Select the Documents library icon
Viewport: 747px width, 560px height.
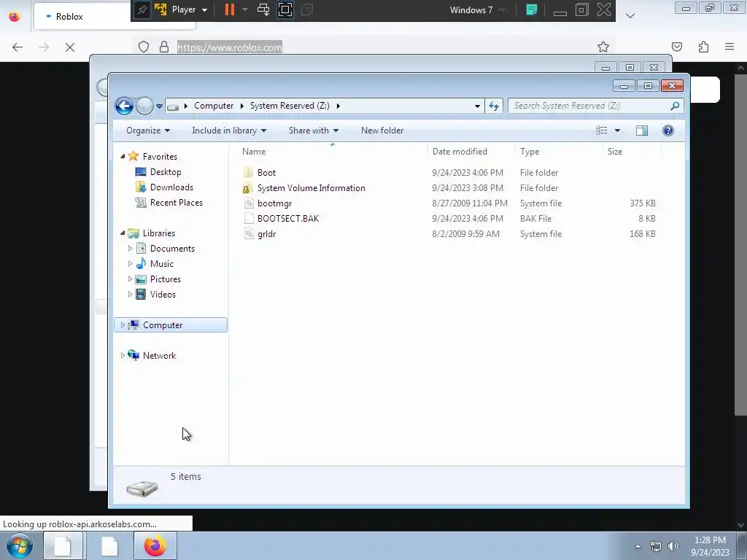point(141,248)
